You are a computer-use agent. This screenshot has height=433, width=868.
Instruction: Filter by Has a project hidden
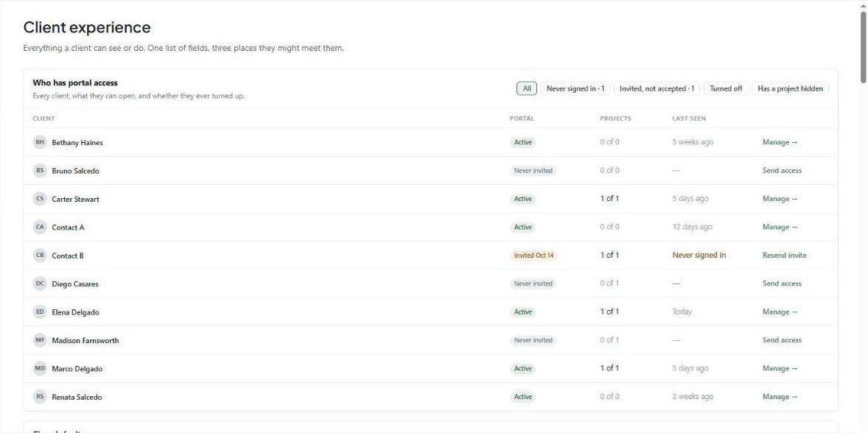790,88
